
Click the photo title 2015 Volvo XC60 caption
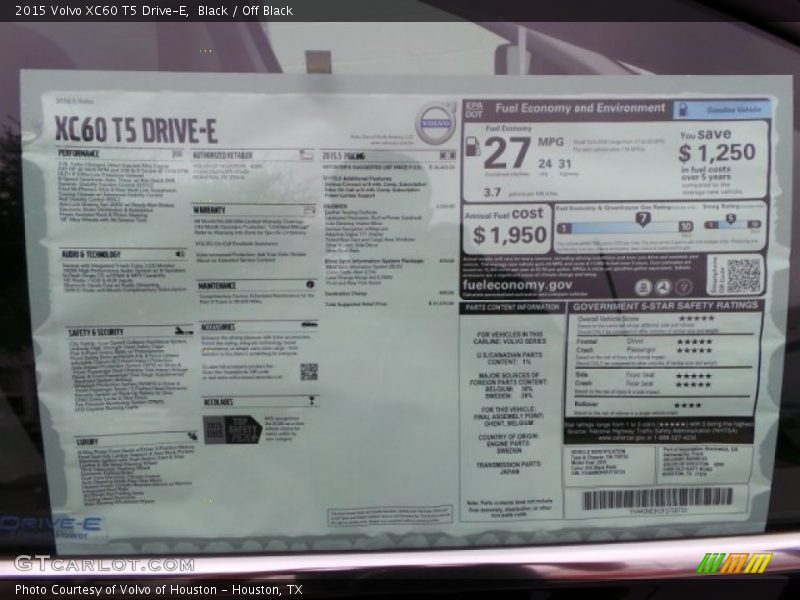(x=154, y=10)
